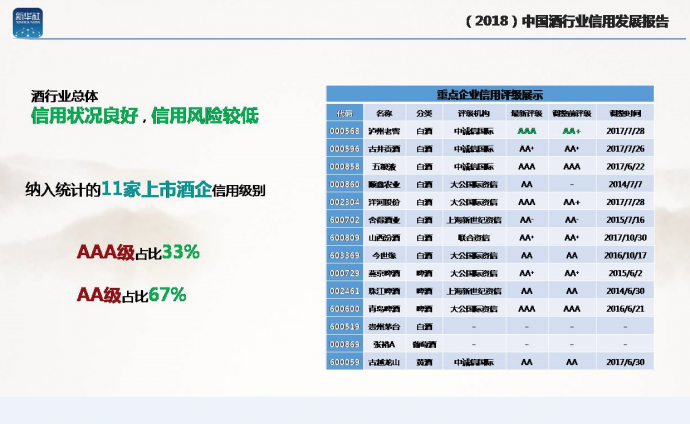Screen dimensions: 690x424
Task: Select stock code '603369'
Action: point(345,255)
